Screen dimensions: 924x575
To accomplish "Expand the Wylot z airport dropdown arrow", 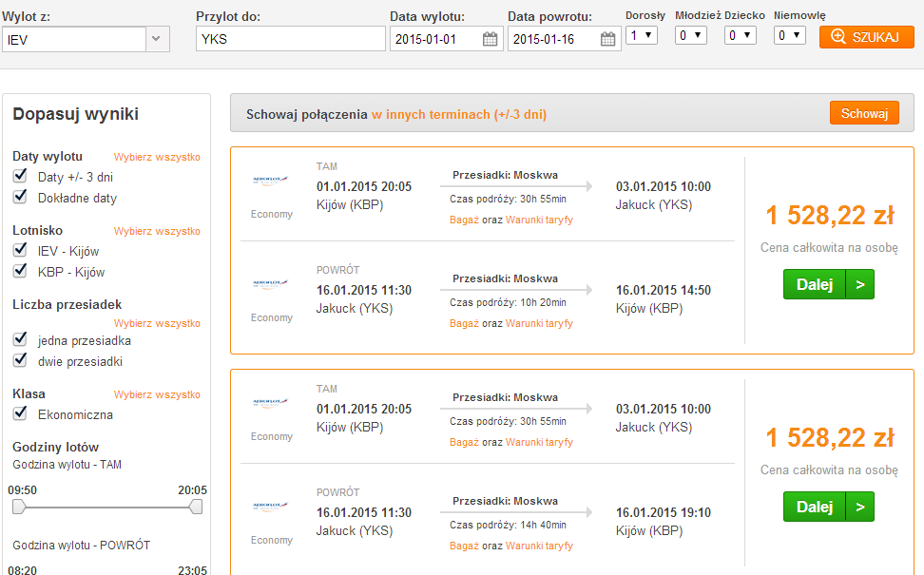I will [x=157, y=39].
